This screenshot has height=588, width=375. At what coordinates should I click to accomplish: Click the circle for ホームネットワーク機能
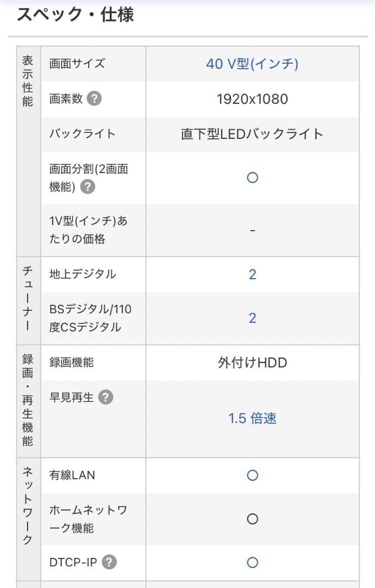point(252,518)
